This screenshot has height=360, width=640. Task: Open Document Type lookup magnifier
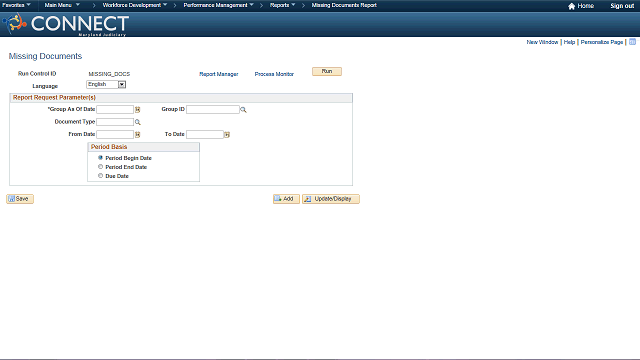click(138, 122)
